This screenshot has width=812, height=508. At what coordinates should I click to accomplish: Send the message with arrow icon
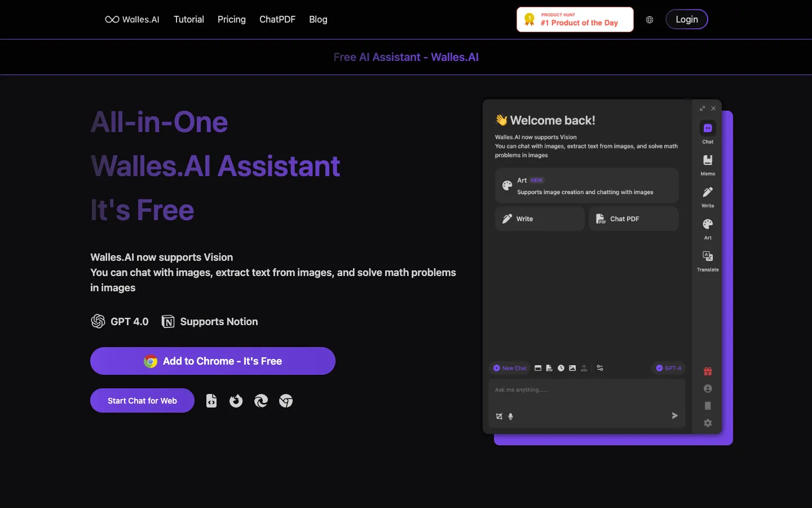coord(674,415)
